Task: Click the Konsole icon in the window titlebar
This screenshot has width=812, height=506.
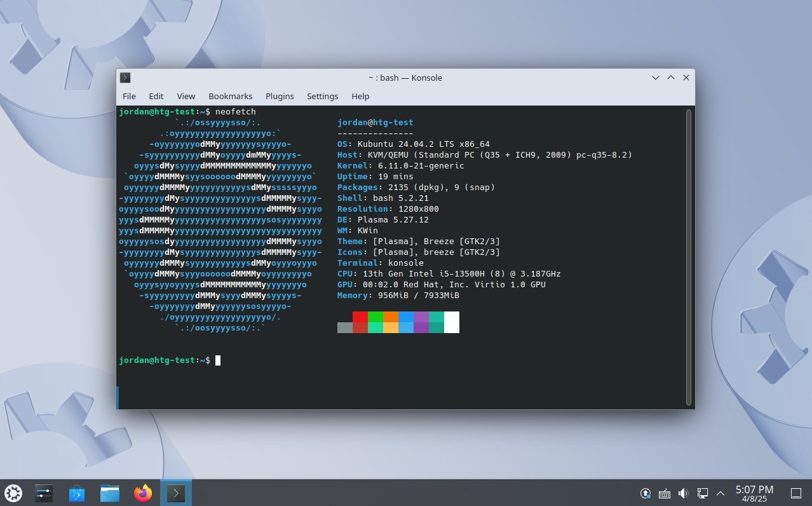Action: (x=125, y=78)
